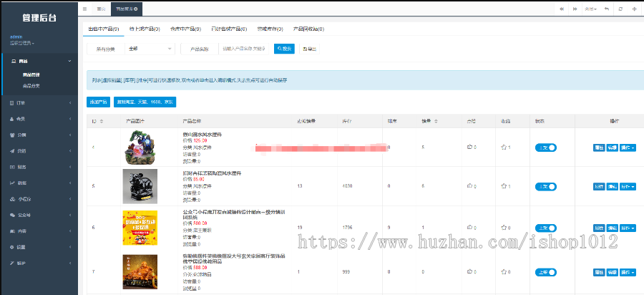Screen dimensions: 644x295
Task: Switch to the 出售中产品(9) tab
Action: [104, 29]
